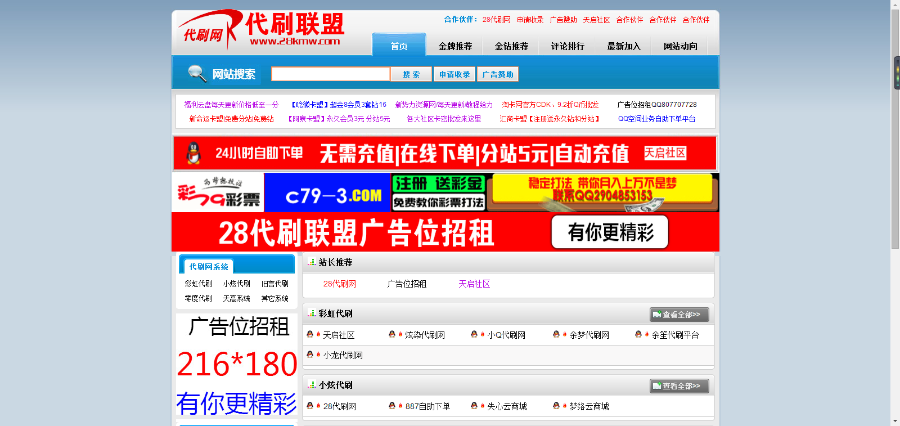This screenshot has width=900, height=426.
Task: Click the penguin icon beside 887自助下单
Action: coord(392,405)
